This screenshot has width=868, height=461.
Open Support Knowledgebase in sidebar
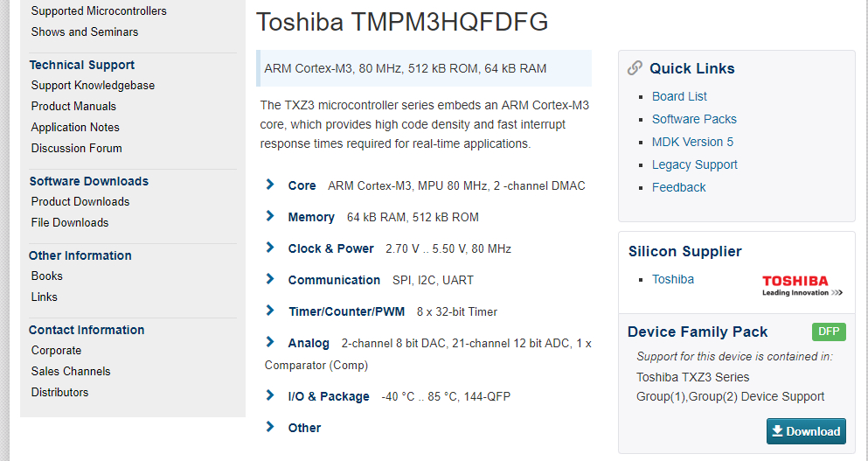pos(93,85)
